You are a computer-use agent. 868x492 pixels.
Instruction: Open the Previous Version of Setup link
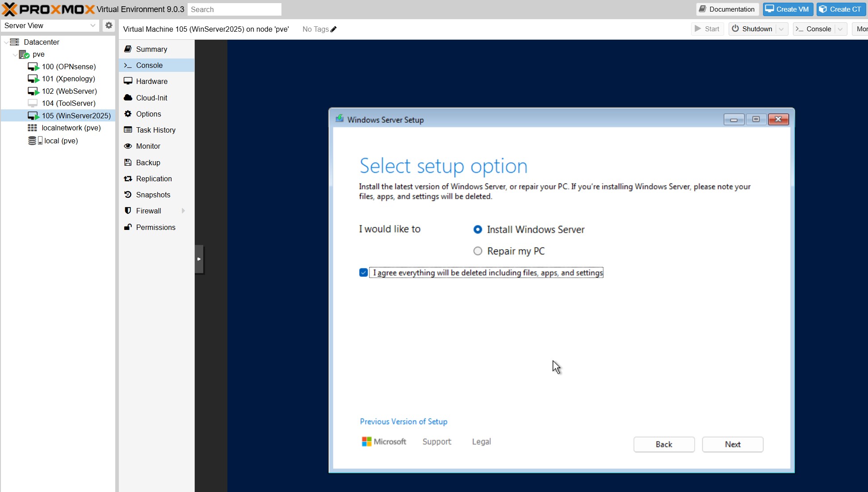[x=403, y=421]
